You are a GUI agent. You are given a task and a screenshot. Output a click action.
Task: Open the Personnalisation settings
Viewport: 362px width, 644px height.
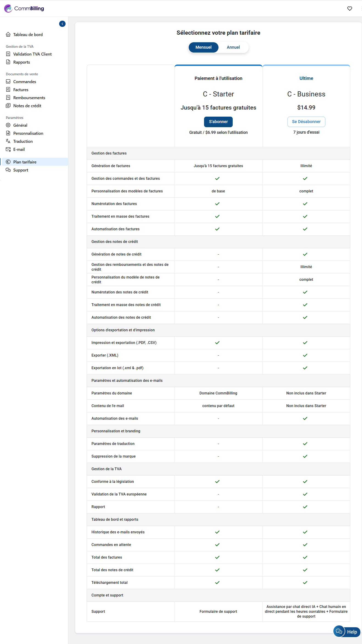28,133
